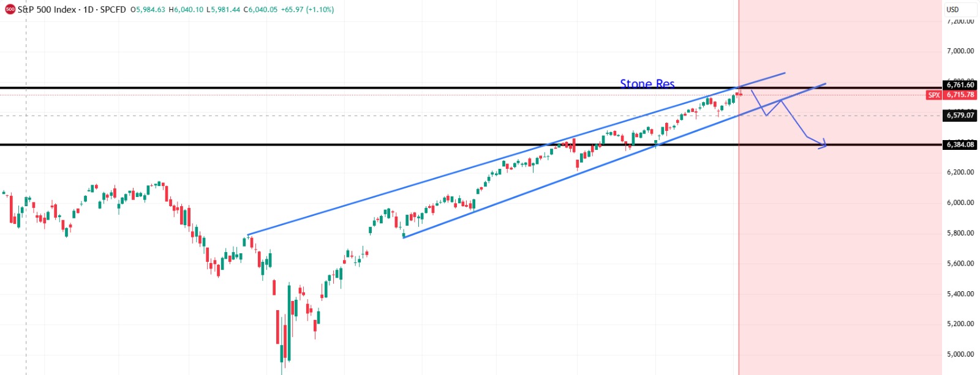Click the red SPX price tag
Screen dimensions: 980x375
pyautogui.click(x=933, y=95)
